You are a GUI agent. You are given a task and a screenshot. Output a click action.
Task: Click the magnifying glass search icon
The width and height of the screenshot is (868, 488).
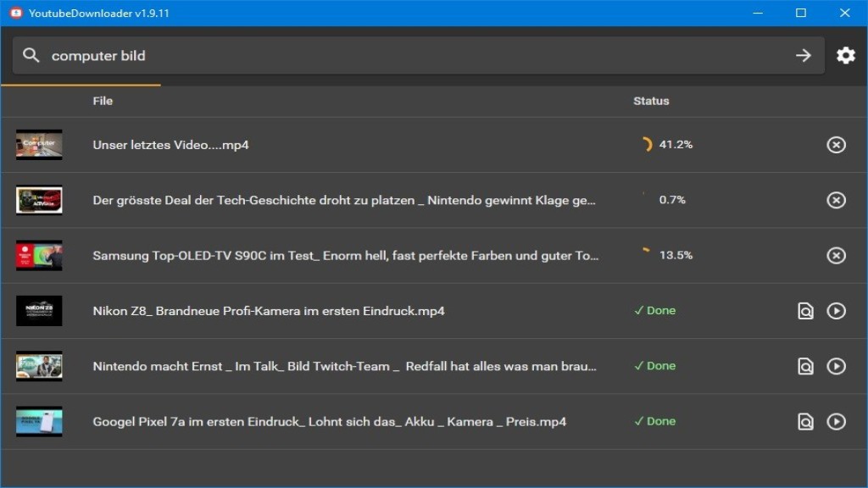pyautogui.click(x=31, y=55)
